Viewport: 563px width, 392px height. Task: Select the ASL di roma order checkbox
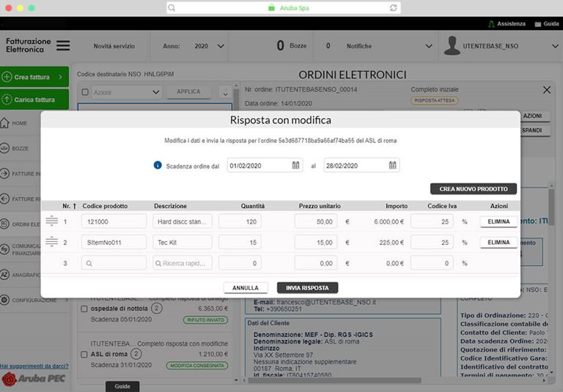(85, 354)
